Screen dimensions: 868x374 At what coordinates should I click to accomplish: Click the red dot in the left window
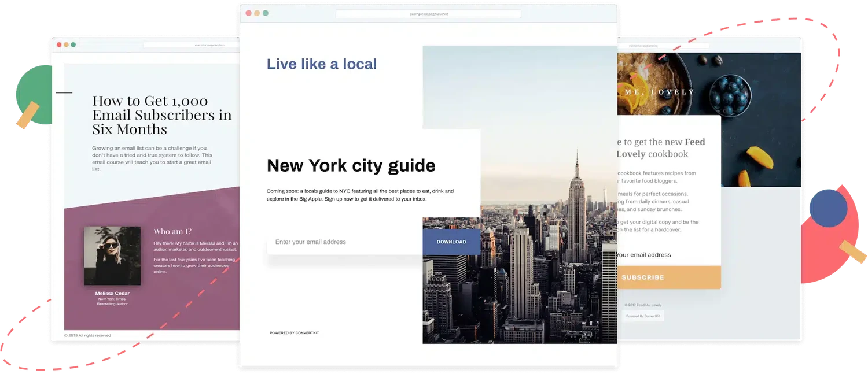(59, 45)
